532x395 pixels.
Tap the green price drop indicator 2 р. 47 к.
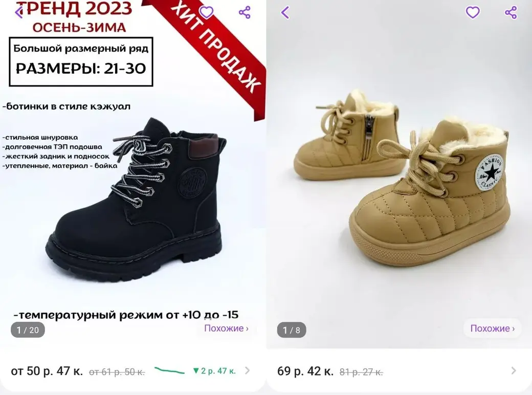[x=214, y=371]
